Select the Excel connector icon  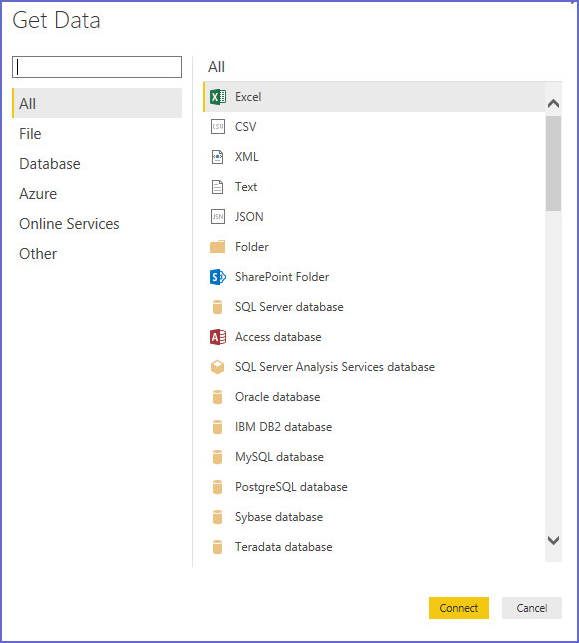218,97
